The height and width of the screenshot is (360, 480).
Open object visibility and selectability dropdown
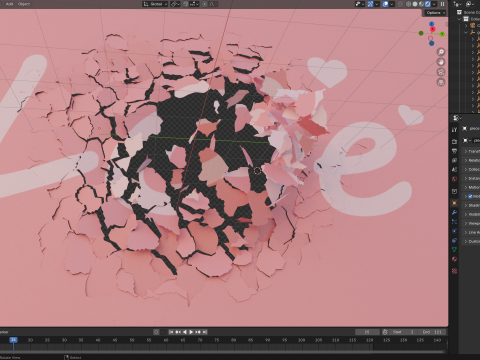click(359, 4)
